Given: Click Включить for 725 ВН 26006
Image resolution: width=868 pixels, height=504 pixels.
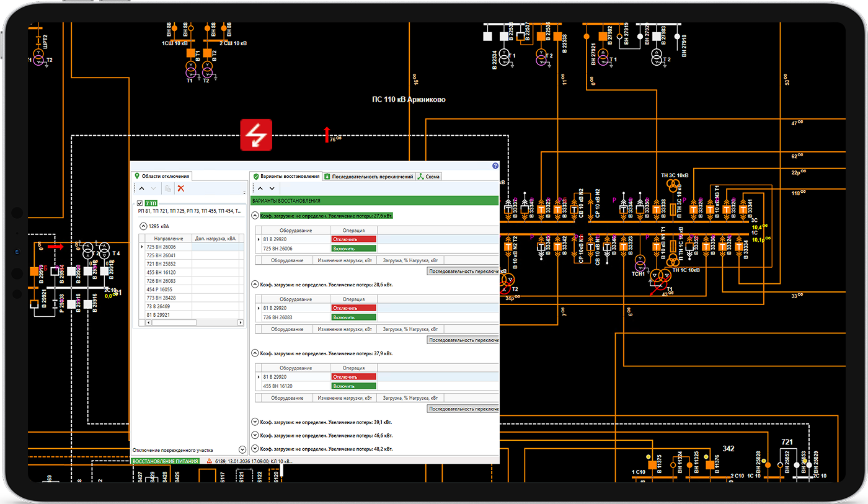Looking at the screenshot, I should click(x=353, y=249).
